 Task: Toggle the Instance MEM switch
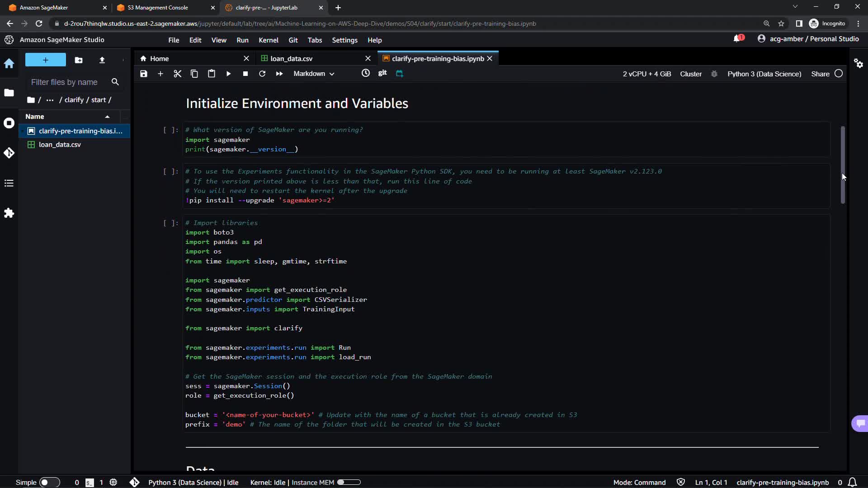click(349, 482)
